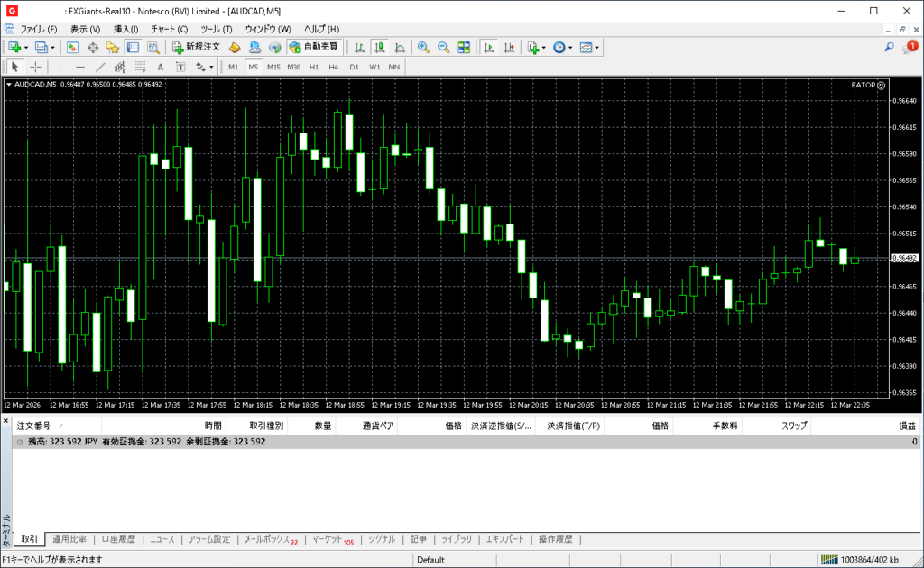Viewport: 924px width, 568px height.
Task: Toggle the chart shift button
Action: (510, 47)
